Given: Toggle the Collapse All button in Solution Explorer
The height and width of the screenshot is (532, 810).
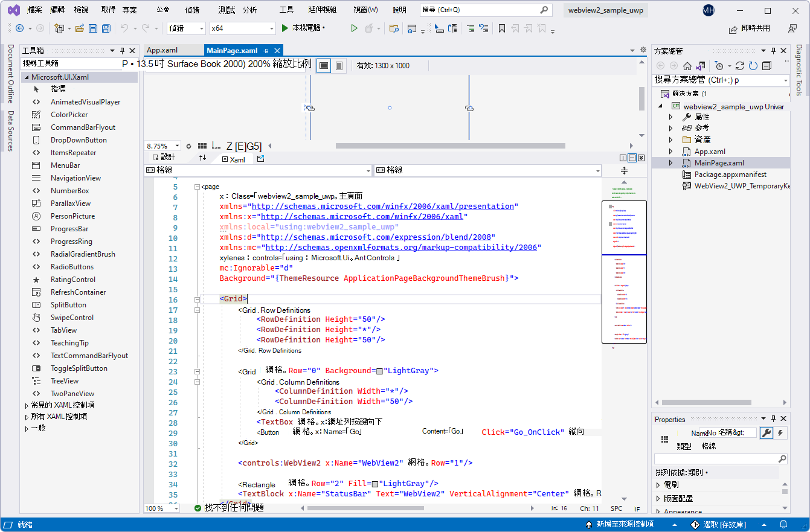Looking at the screenshot, I should (767, 66).
